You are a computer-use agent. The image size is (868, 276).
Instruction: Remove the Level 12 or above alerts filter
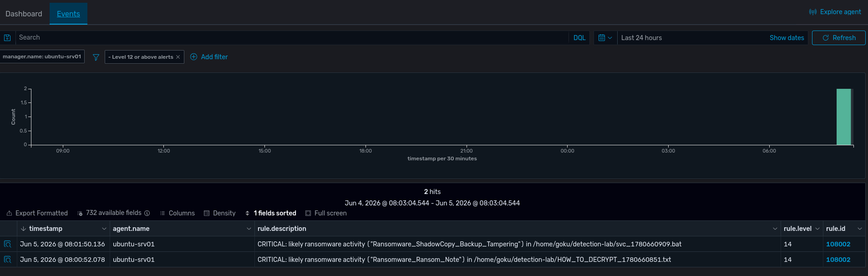pos(178,57)
